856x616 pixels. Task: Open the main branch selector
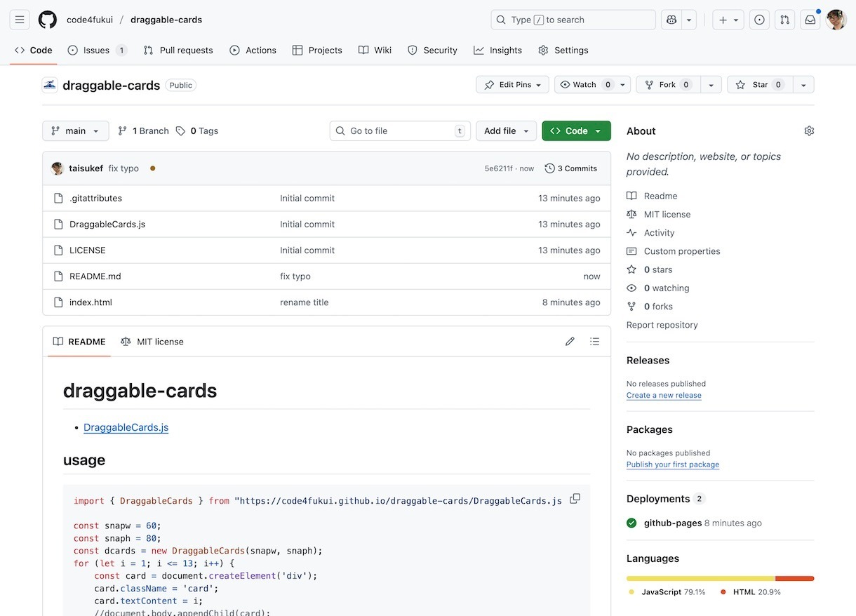click(x=76, y=131)
